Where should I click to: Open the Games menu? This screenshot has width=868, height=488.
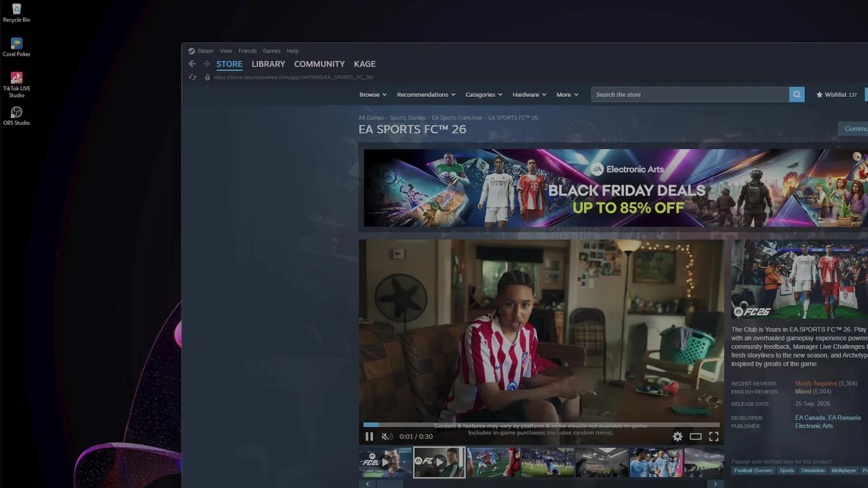pos(272,51)
